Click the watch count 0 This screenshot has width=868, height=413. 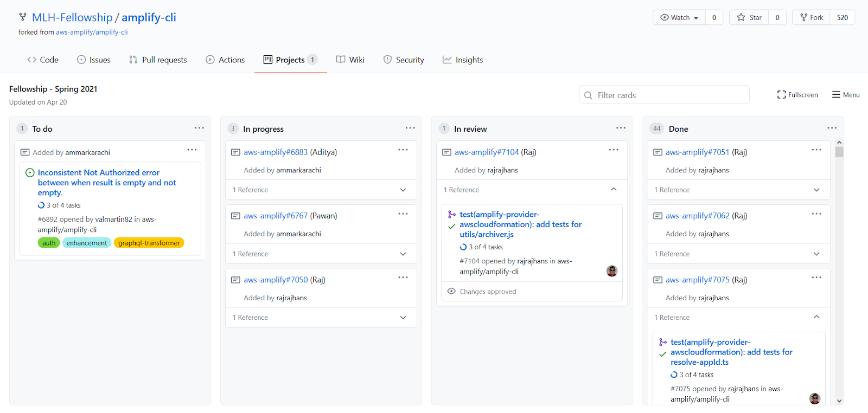(714, 17)
